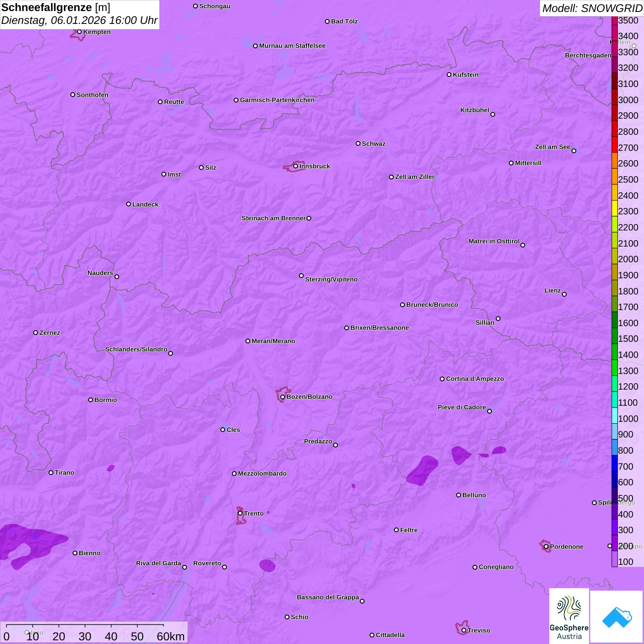Screen dimensions: 644x644
Task: Click the Bad Tölz label
Action: pos(344,21)
